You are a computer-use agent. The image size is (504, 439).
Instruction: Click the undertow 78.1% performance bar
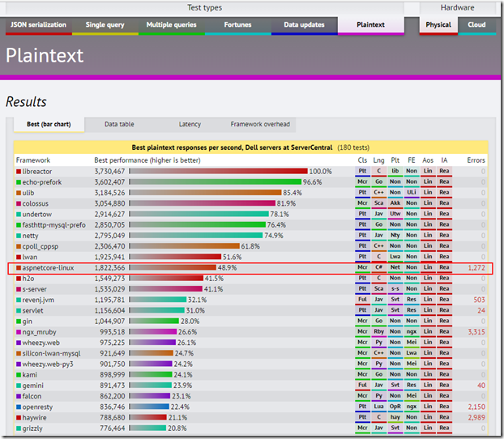[199, 215]
